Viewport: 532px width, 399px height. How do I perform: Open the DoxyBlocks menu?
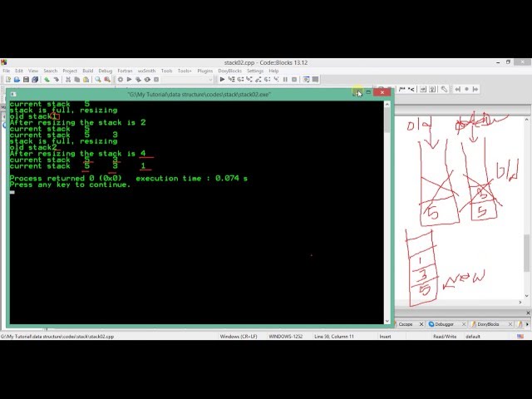coord(230,71)
